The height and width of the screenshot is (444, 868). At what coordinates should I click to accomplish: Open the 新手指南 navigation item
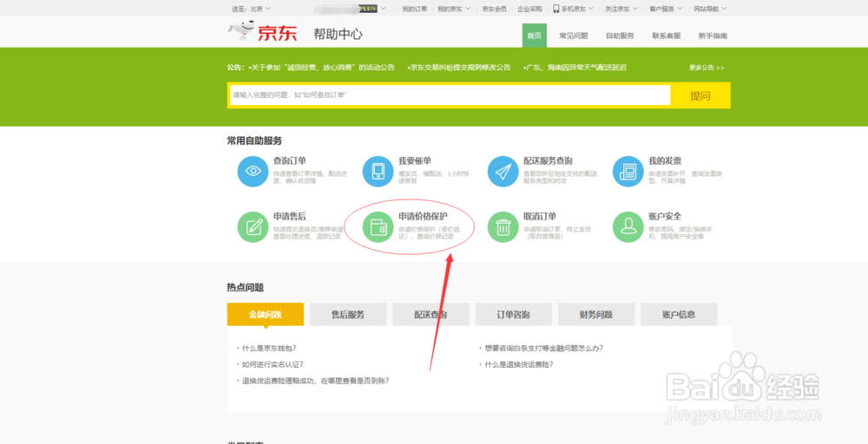pos(713,36)
